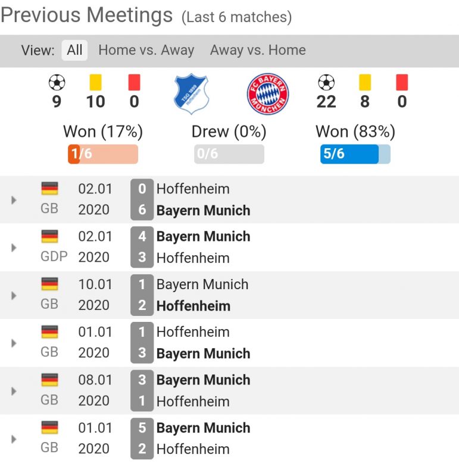Image resolution: width=459 pixels, height=476 pixels.
Task: Open the Bayern 3-1 Hoffenheim match
Action: coord(203,390)
